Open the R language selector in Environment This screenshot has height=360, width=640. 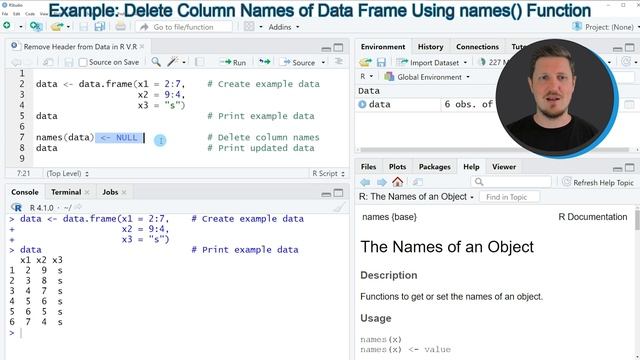click(x=367, y=76)
